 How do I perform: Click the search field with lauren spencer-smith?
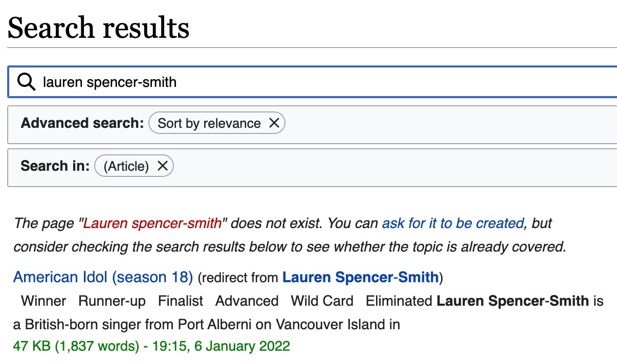[x=312, y=82]
